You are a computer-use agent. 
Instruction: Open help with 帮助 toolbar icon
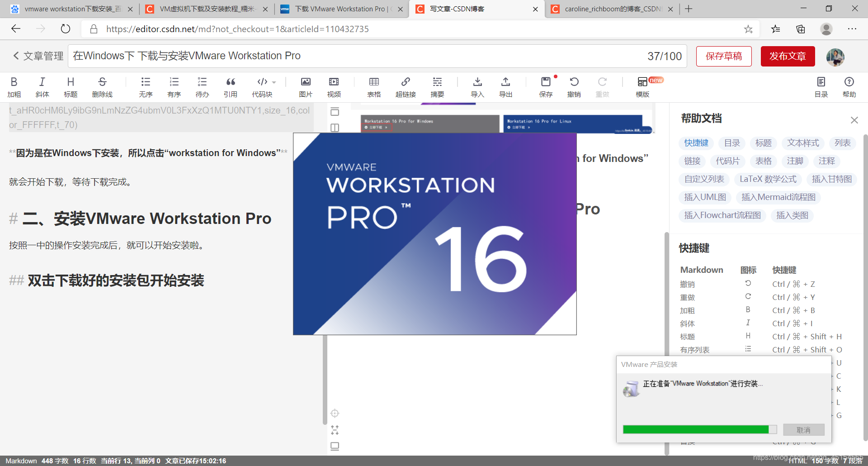[x=849, y=87]
